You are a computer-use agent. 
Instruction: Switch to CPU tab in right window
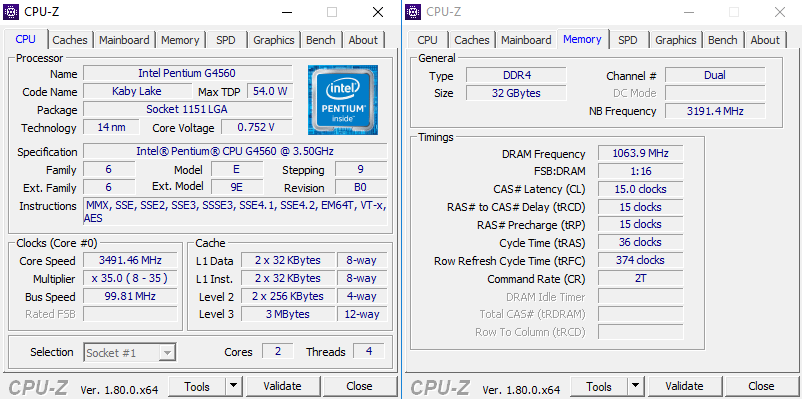427,40
